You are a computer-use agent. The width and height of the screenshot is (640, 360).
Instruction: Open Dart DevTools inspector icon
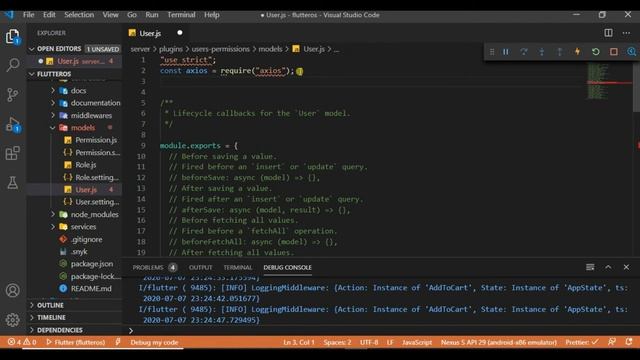pos(631,52)
